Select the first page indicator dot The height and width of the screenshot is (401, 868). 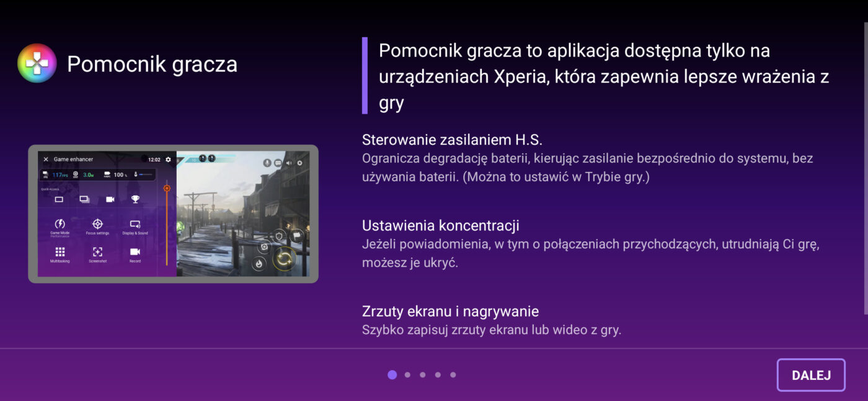(x=392, y=375)
